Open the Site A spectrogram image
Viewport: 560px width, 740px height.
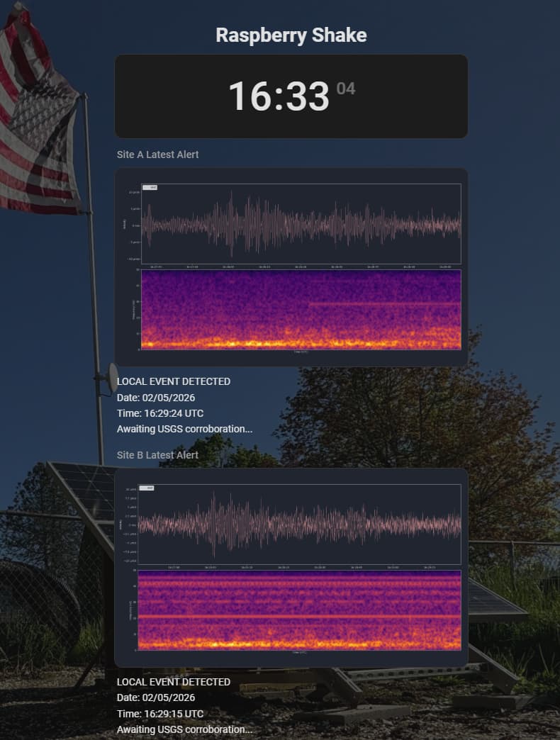(x=301, y=309)
